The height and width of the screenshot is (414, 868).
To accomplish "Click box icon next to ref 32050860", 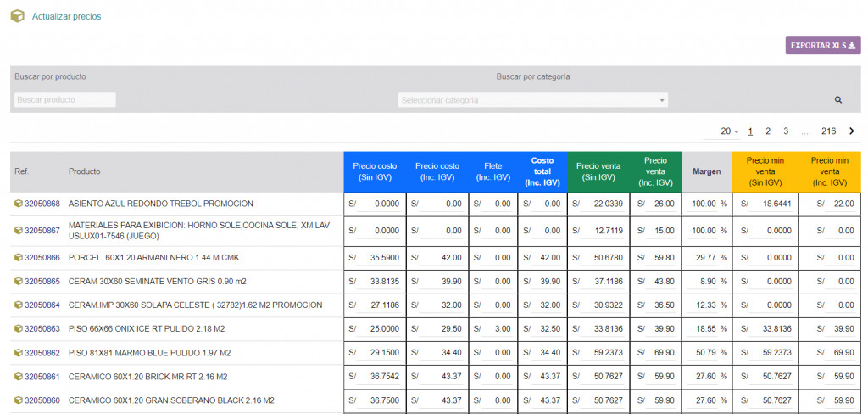I will coord(18,400).
